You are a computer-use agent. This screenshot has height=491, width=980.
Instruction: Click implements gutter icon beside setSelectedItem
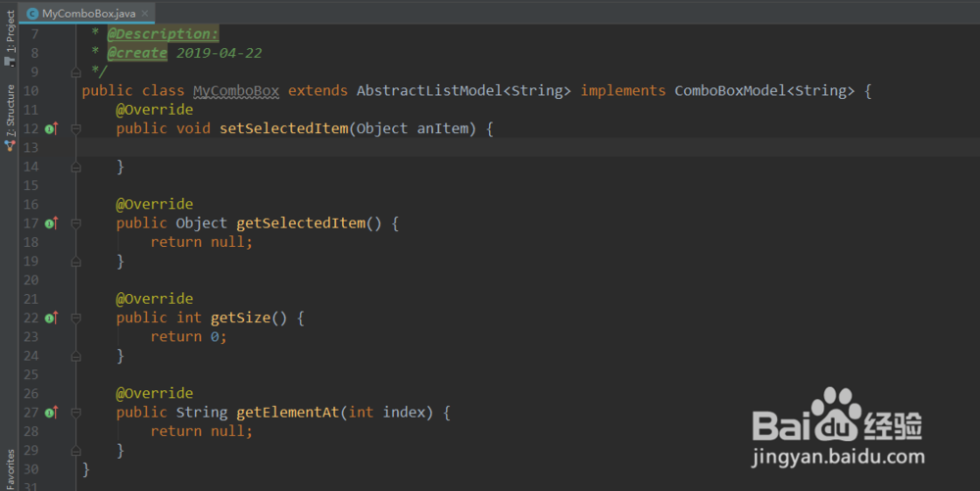pos(52,128)
